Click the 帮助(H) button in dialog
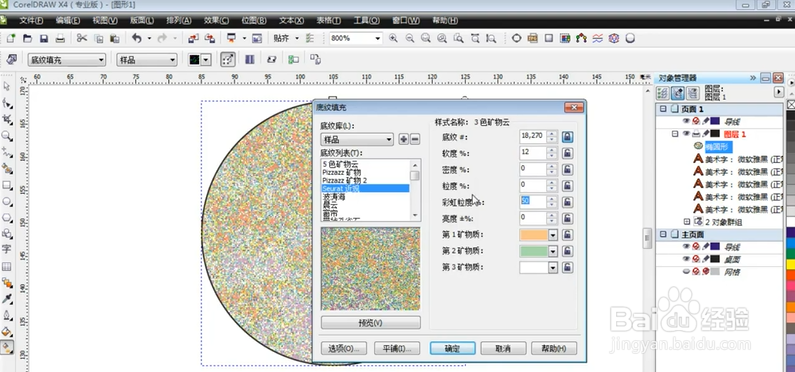795x372 pixels. [554, 349]
